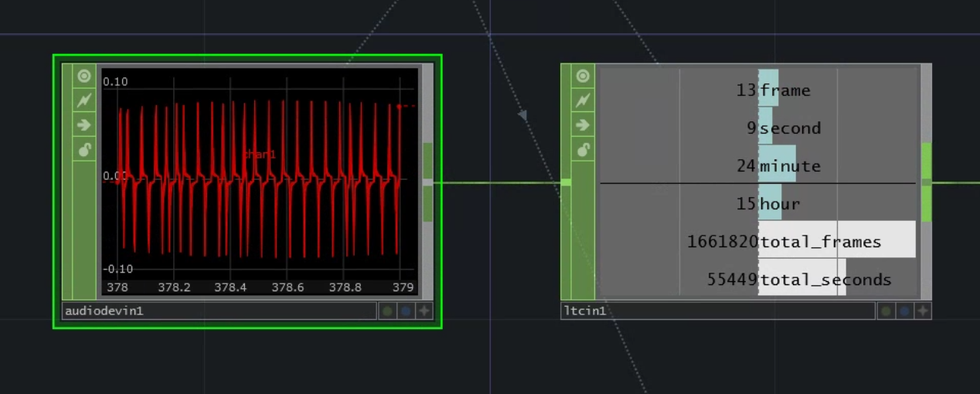Click the 378.4 time axis label

[230, 287]
